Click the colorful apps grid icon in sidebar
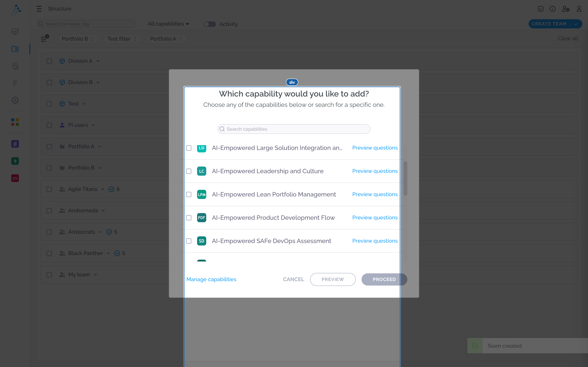This screenshot has width=588, height=367. point(15,122)
